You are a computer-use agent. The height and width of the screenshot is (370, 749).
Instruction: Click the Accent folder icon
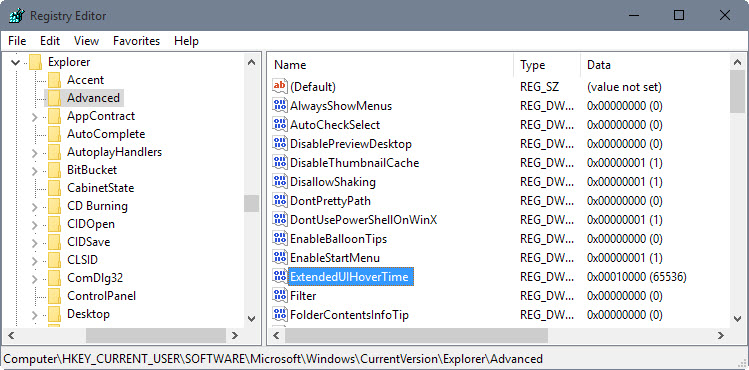point(54,80)
